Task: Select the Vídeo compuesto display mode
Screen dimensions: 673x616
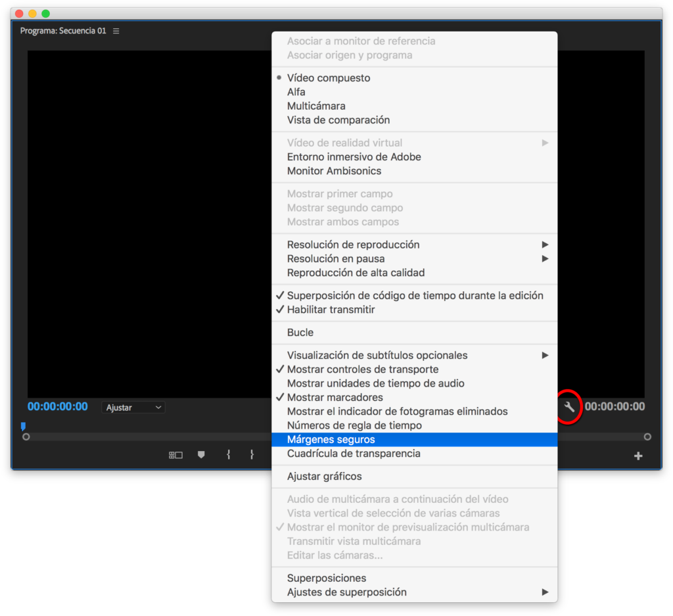Action: point(328,78)
